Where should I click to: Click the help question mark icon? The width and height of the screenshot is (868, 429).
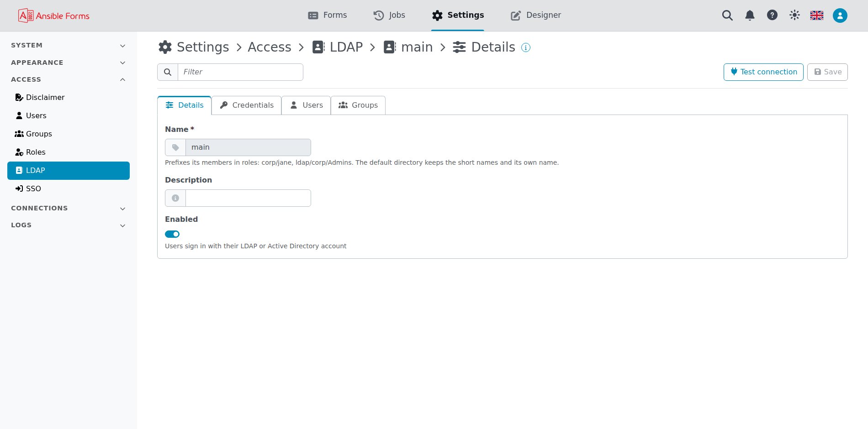coord(772,15)
